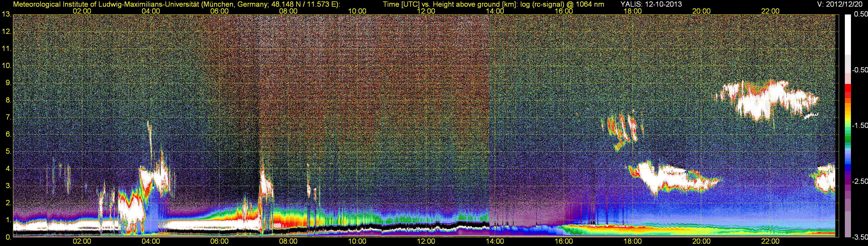Click the 4 km height axis label
The height and width of the screenshot is (246, 868).
[x=8, y=168]
